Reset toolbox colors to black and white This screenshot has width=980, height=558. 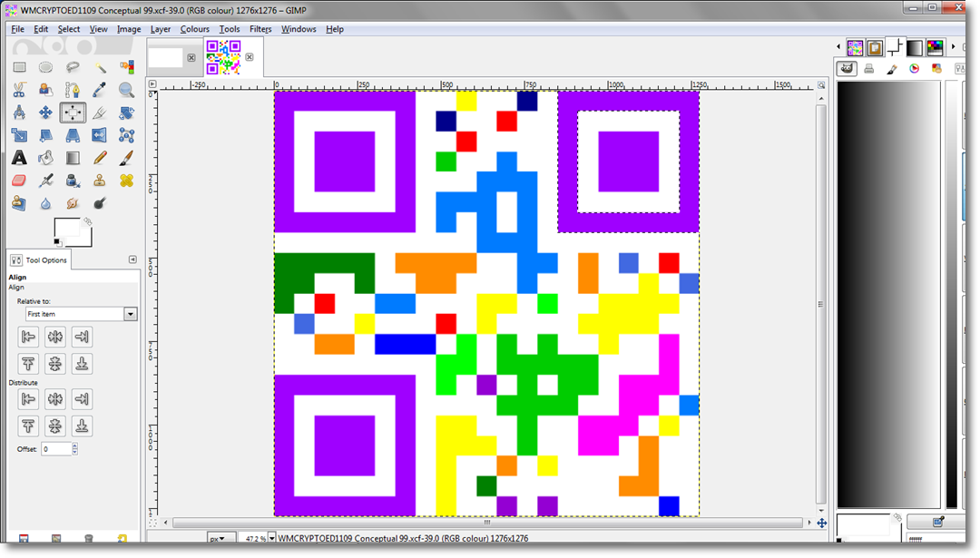click(57, 242)
